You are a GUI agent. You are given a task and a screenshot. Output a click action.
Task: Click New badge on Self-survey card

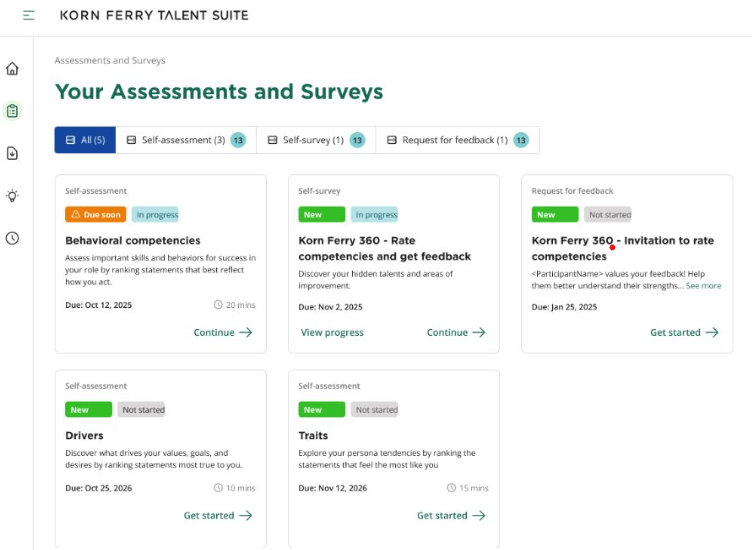click(x=321, y=214)
